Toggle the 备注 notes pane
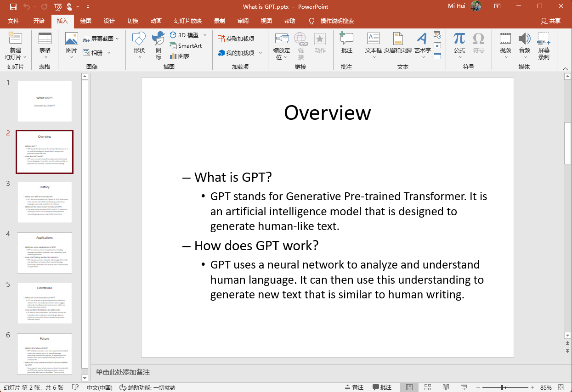Viewport: 572px width, 392px height. [x=354, y=387]
